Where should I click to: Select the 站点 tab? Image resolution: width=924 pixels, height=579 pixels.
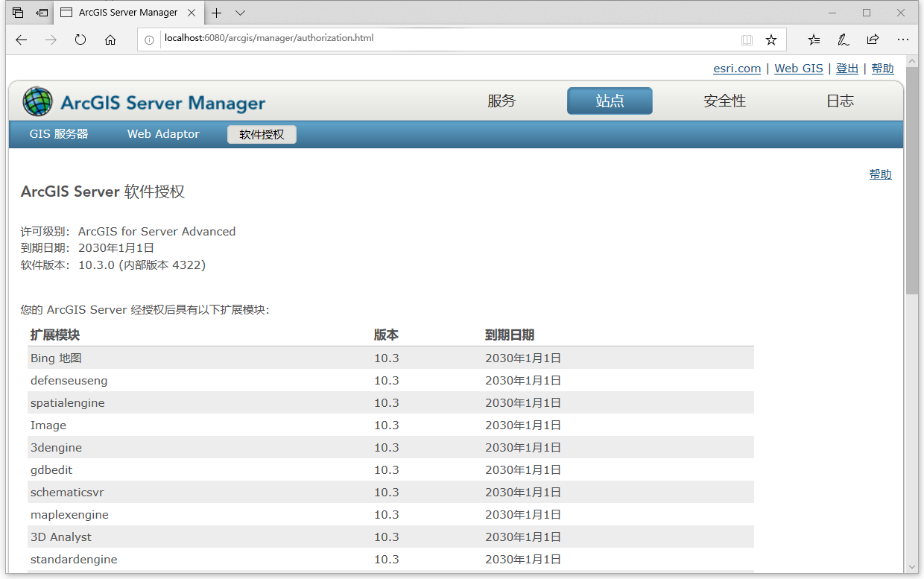pyautogui.click(x=610, y=101)
